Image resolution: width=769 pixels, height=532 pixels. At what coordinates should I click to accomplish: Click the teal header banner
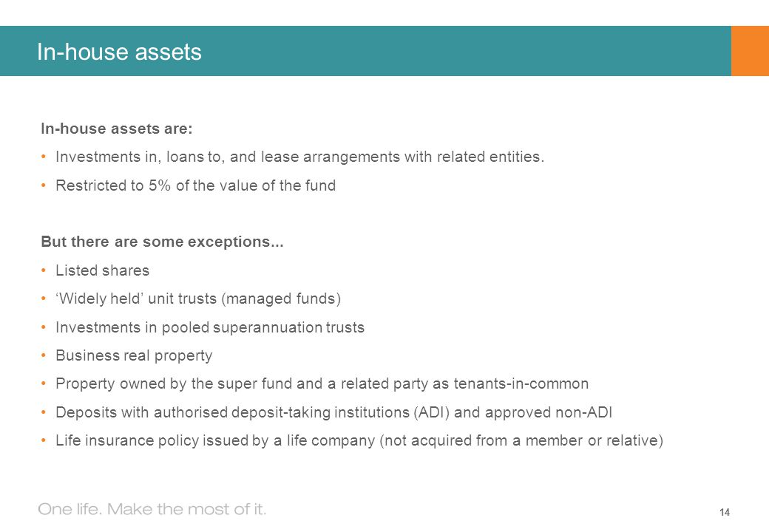[365, 51]
